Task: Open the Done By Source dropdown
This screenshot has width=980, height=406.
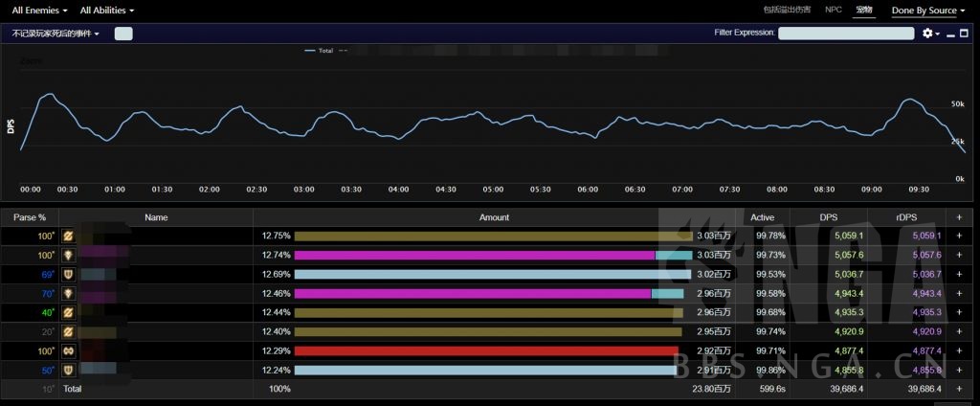Action: pos(928,11)
